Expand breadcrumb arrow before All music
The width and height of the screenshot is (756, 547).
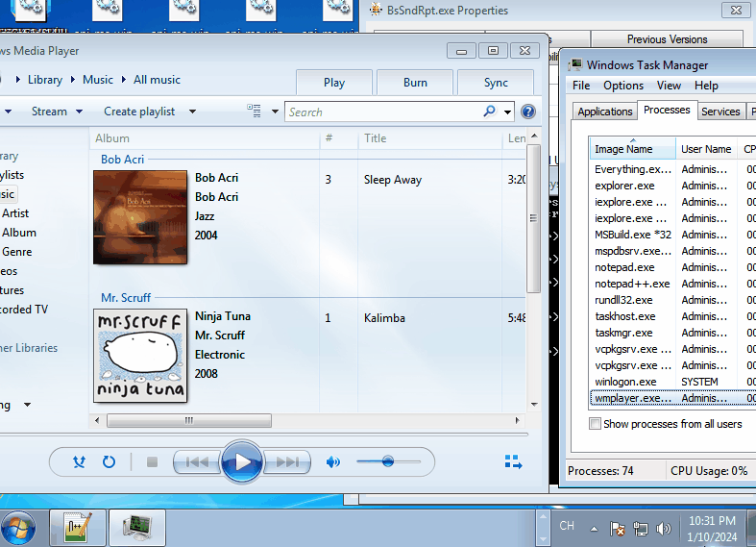[x=123, y=80]
